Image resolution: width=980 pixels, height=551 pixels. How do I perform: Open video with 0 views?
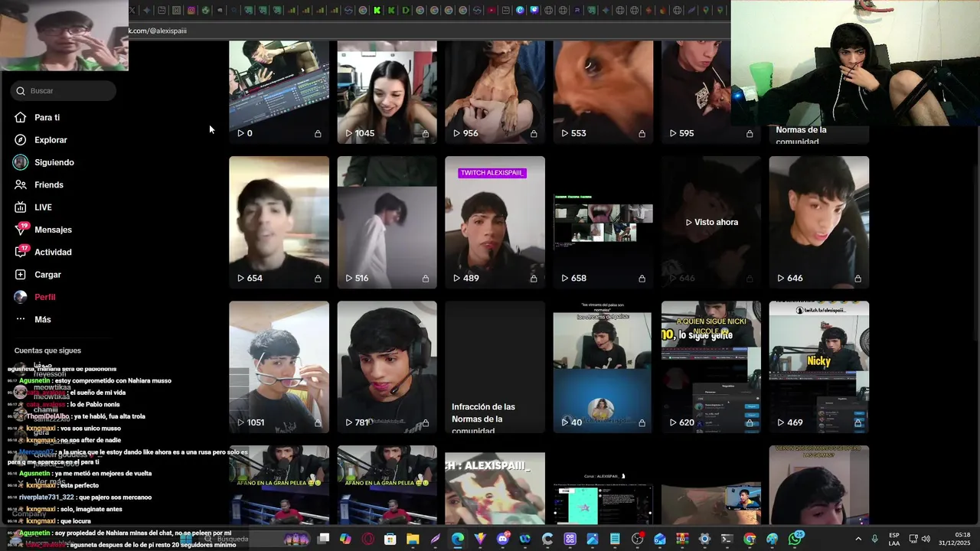pos(279,92)
